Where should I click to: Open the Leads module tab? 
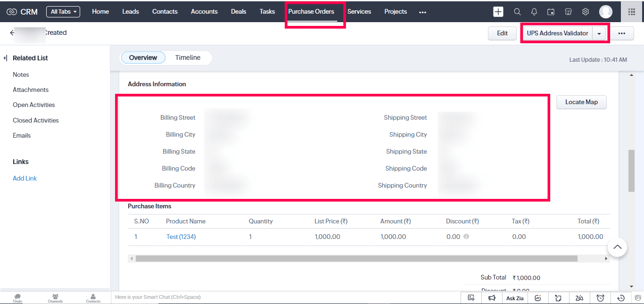(131, 12)
